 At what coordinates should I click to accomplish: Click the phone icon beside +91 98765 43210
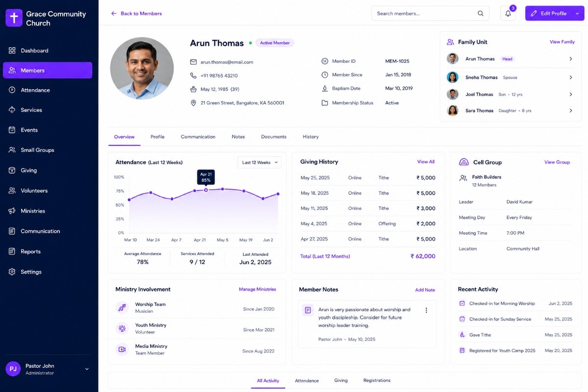(x=194, y=75)
